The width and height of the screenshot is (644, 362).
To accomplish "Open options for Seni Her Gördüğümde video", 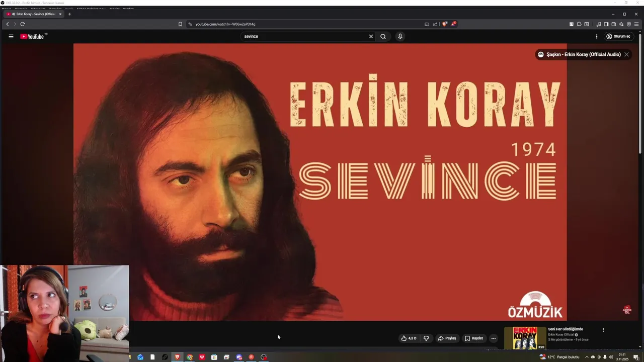I will [x=603, y=330].
